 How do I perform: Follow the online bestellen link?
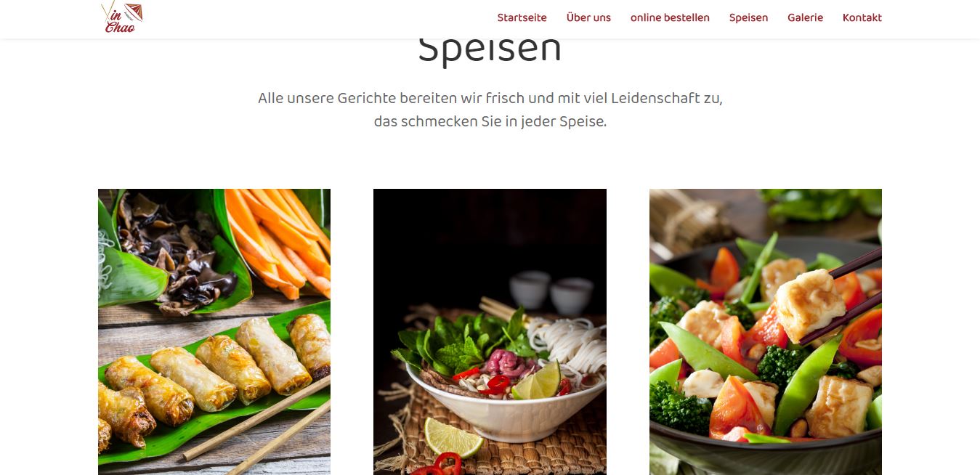pos(670,17)
